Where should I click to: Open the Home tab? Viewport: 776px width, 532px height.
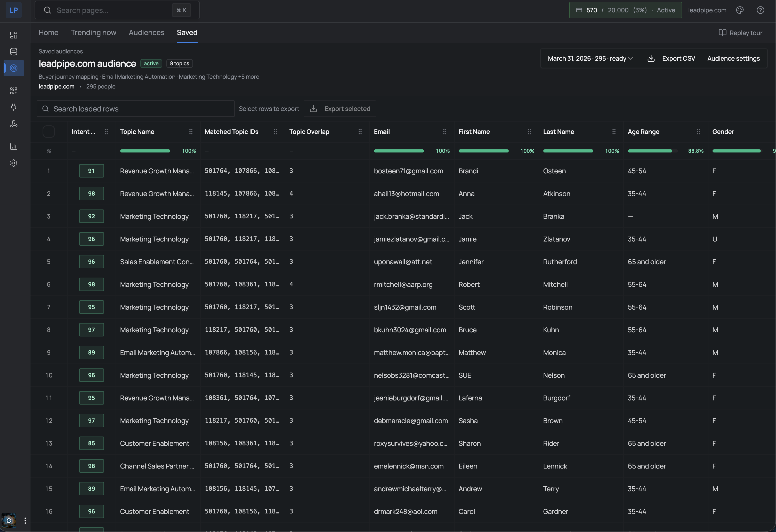pyautogui.click(x=48, y=33)
